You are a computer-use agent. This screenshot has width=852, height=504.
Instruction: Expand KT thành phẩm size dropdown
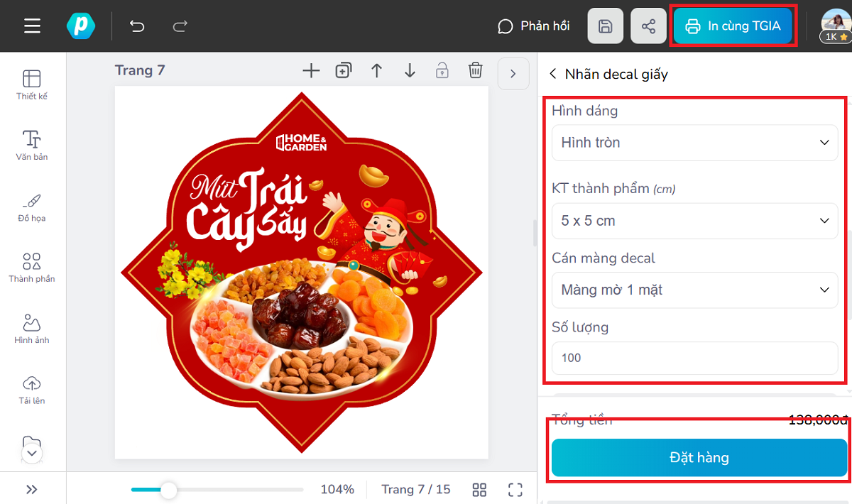[x=694, y=221]
